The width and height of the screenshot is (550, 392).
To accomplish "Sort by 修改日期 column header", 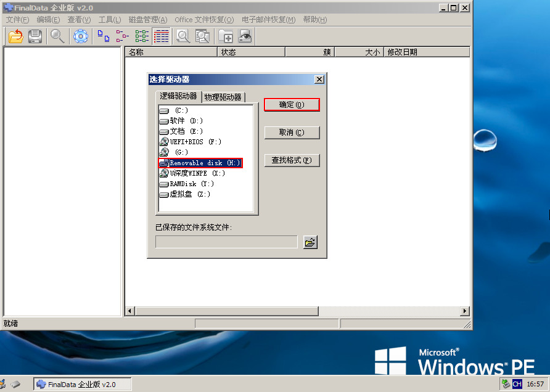I will [x=427, y=52].
